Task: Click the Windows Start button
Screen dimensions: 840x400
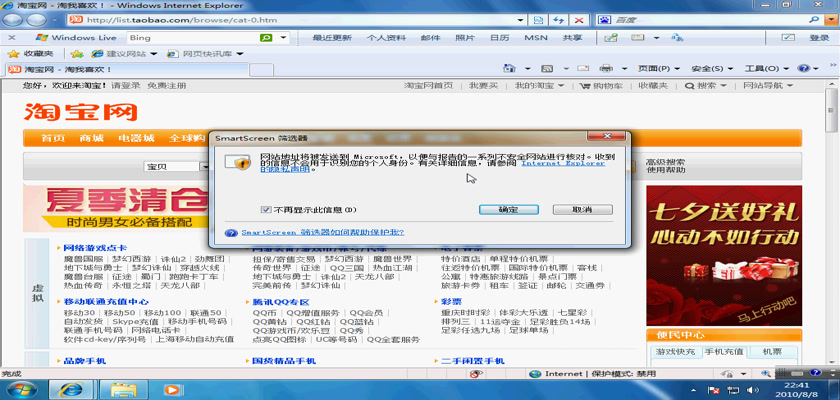Action: coord(20,389)
